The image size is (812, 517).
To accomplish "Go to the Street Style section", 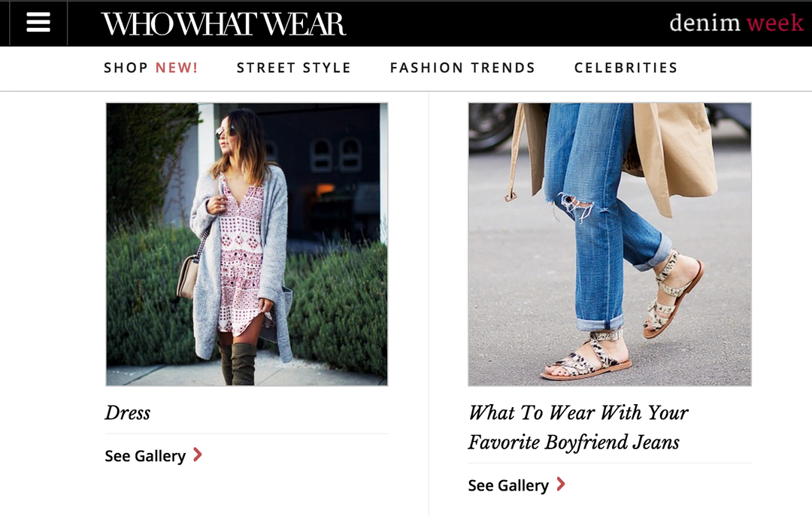I will point(294,68).
